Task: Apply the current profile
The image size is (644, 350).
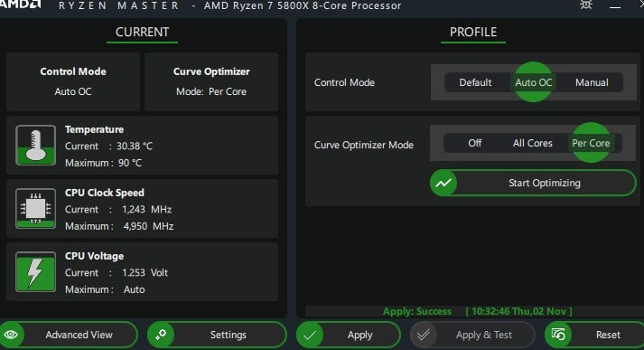Action: (x=349, y=335)
